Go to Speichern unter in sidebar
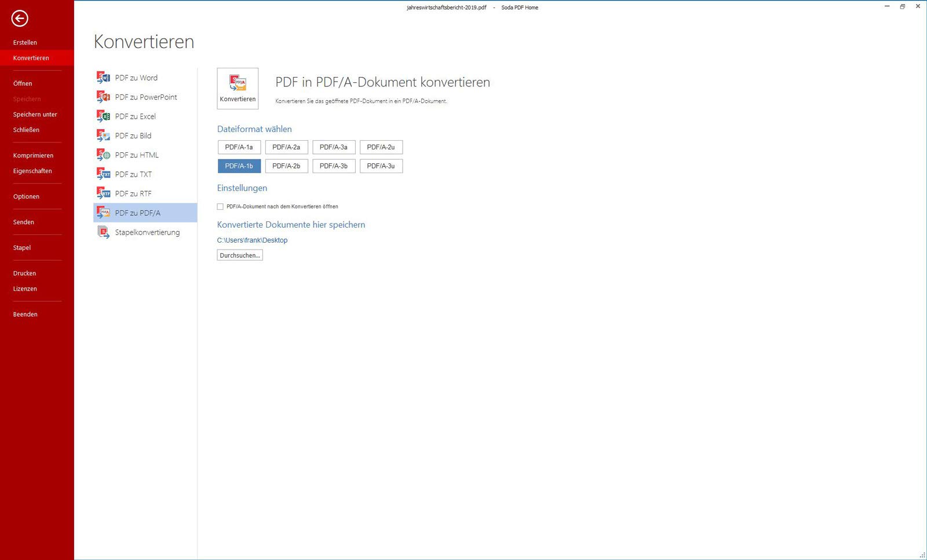 point(35,115)
